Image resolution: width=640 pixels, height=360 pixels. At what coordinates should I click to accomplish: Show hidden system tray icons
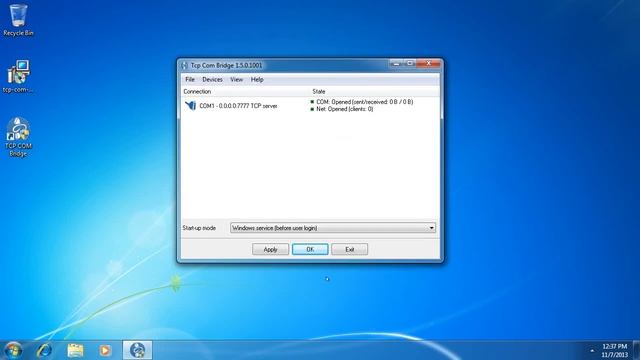pos(592,351)
